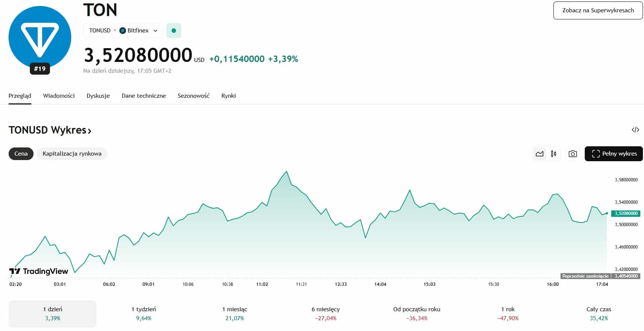This screenshot has height=331, width=644.
Task: Switch chart to candlestick style
Action: click(x=553, y=154)
